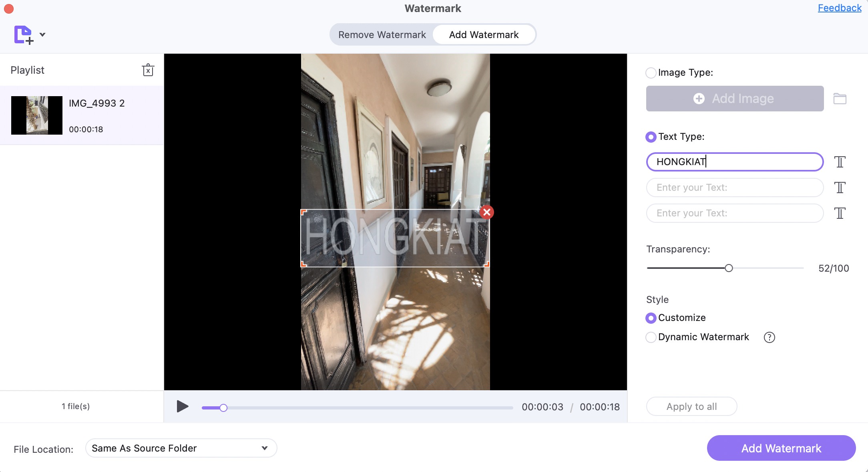Click the HONGKIAT text input field
The width and height of the screenshot is (868, 472).
pyautogui.click(x=735, y=161)
